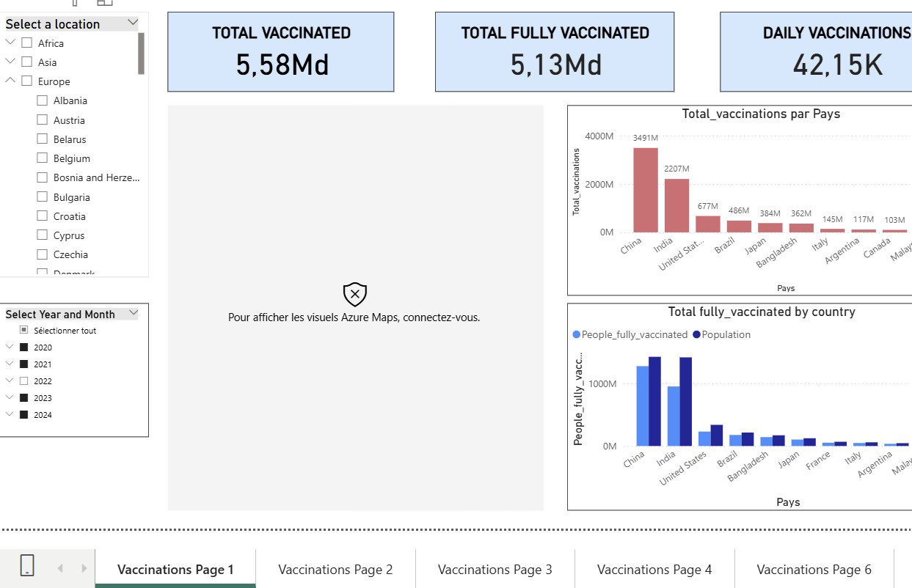Expand the 2024 year entry
This screenshot has width=912, height=588.
tap(9, 414)
